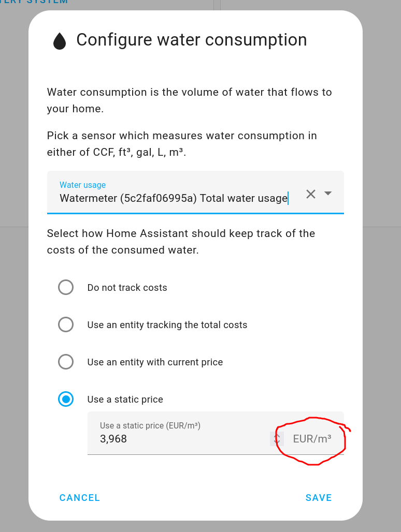Select the Do not track costs radio button
The height and width of the screenshot is (532, 401).
pos(66,287)
